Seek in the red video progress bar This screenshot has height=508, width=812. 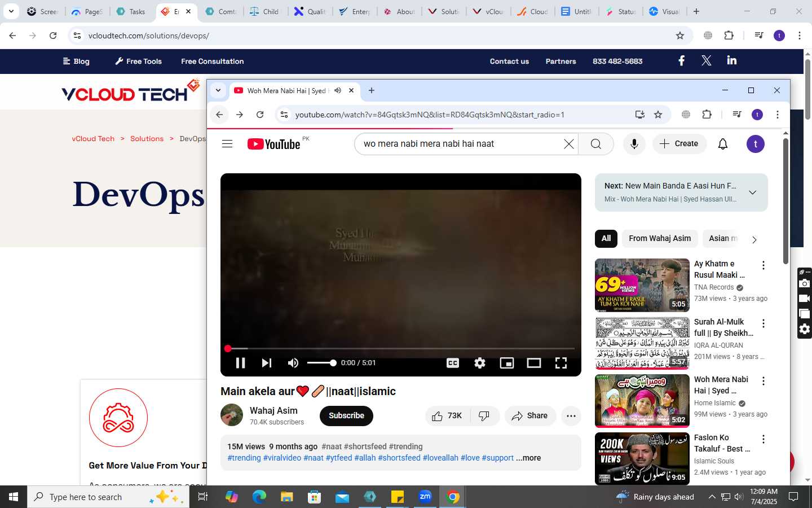click(x=401, y=348)
